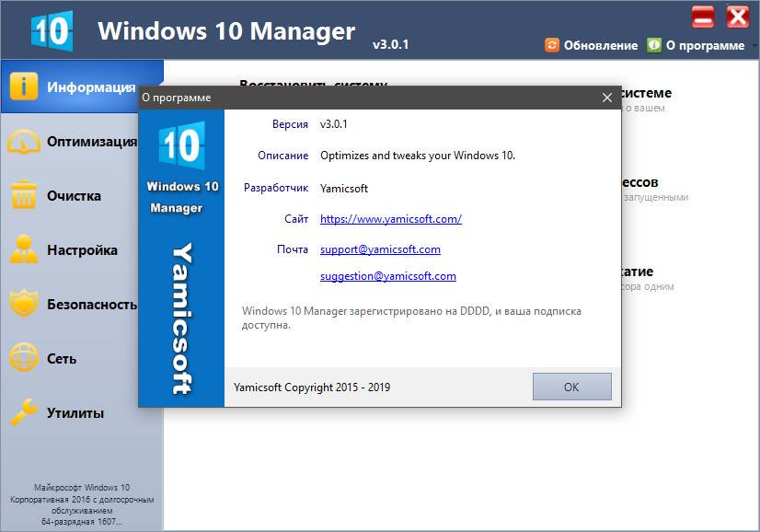Open the Информация tab
The image size is (760, 532).
[82, 87]
